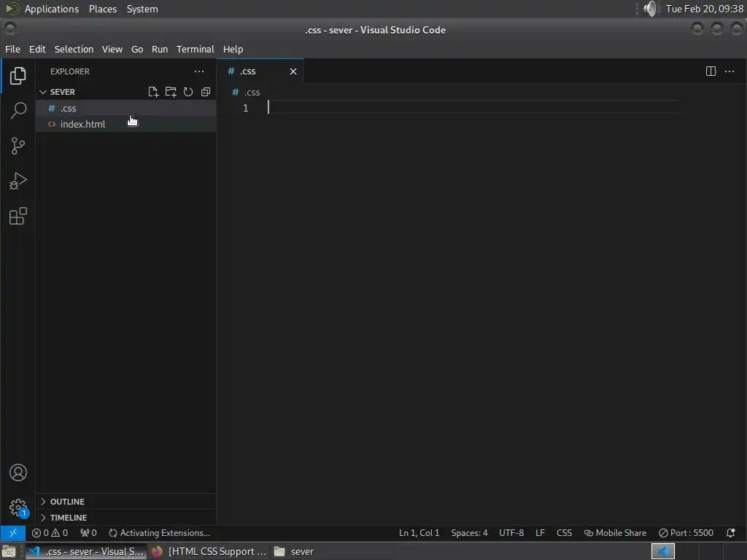Create a new folder in SEVER
The image size is (747, 560).
click(171, 92)
